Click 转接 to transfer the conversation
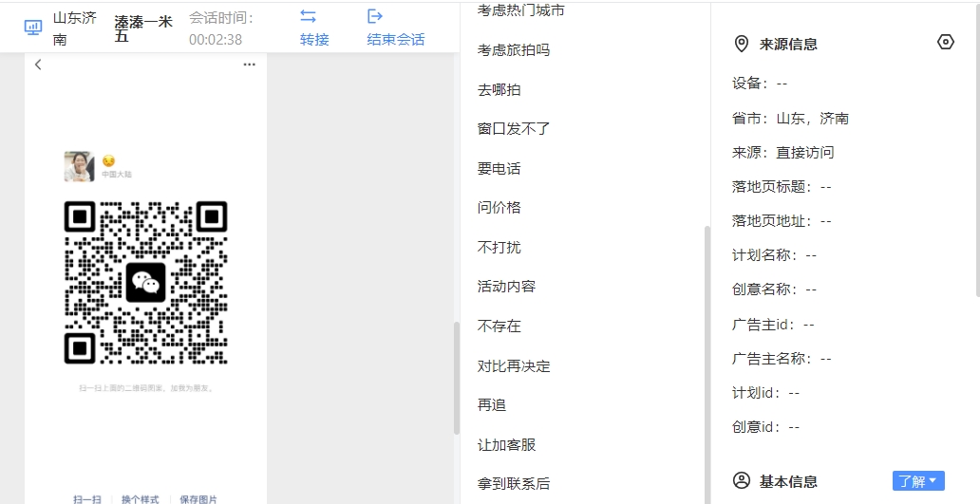 pyautogui.click(x=314, y=39)
